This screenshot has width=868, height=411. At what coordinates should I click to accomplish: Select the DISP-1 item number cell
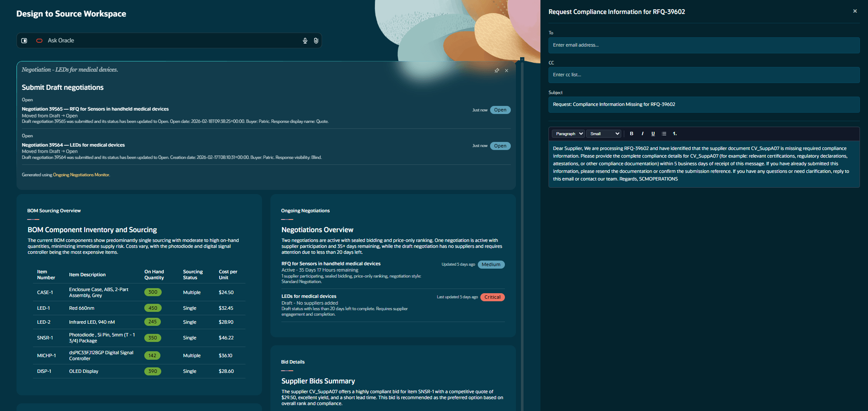[44, 371]
